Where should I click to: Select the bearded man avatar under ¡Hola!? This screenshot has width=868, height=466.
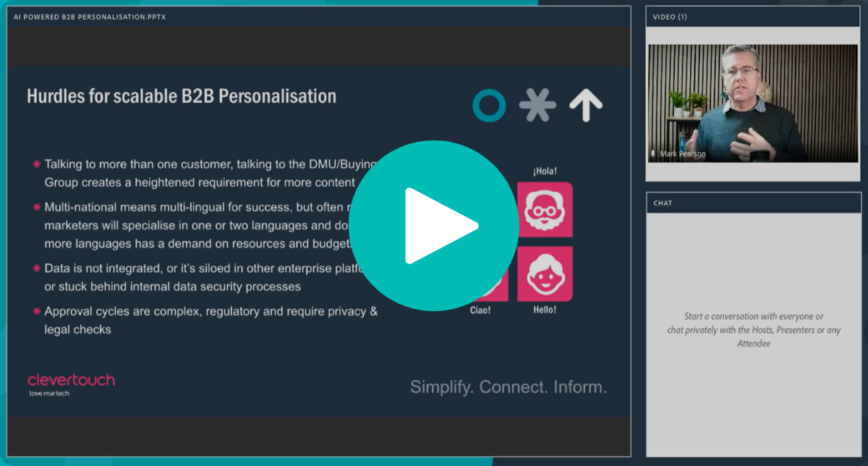[545, 209]
